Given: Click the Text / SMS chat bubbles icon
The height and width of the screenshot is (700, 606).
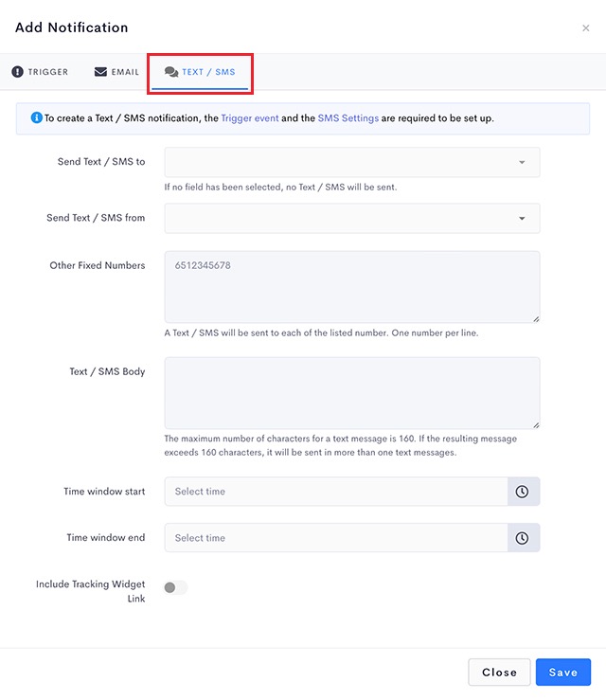Looking at the screenshot, I should [x=171, y=71].
